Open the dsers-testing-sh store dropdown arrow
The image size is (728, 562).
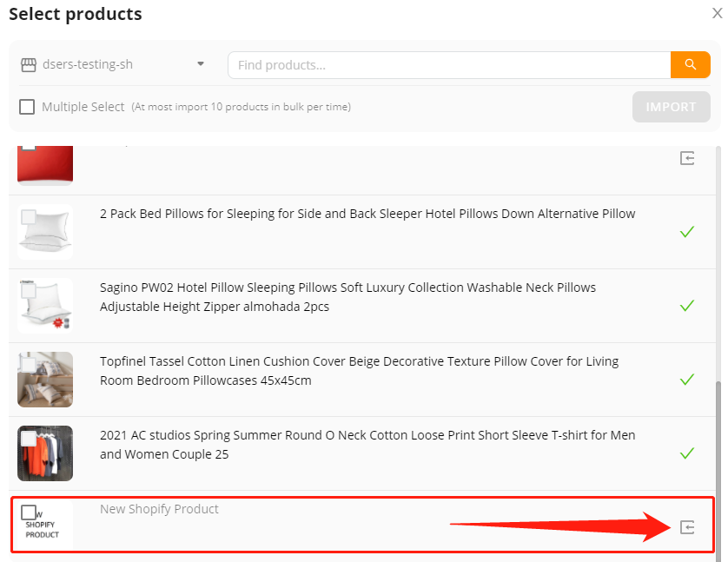[201, 64]
